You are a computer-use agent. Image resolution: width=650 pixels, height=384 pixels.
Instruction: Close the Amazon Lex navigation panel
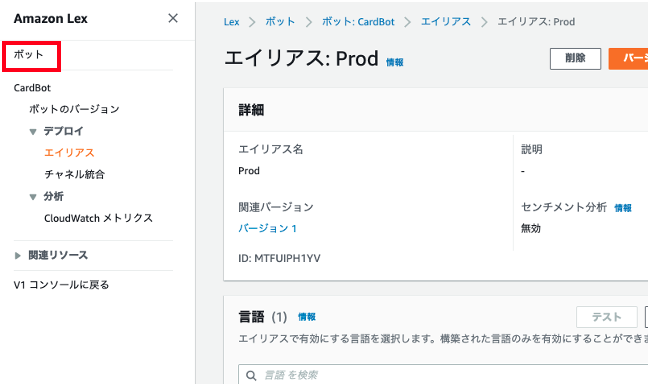[x=173, y=18]
